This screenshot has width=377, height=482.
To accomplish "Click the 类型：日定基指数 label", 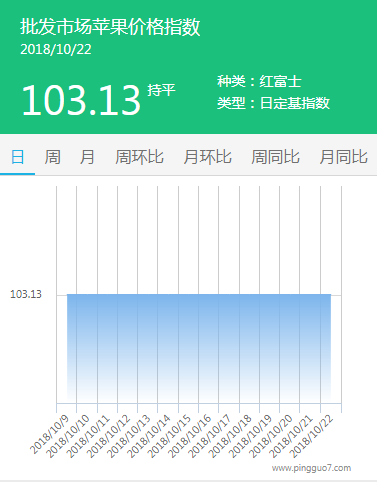I will click(273, 103).
